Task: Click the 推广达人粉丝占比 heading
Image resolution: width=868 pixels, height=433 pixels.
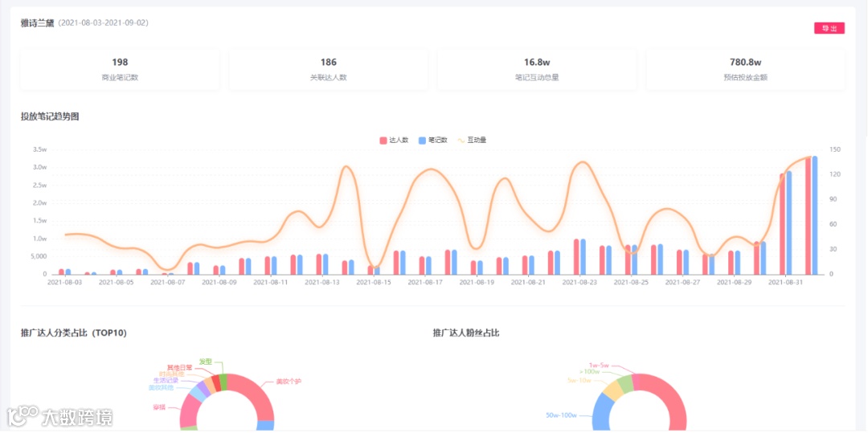Action: click(x=466, y=333)
